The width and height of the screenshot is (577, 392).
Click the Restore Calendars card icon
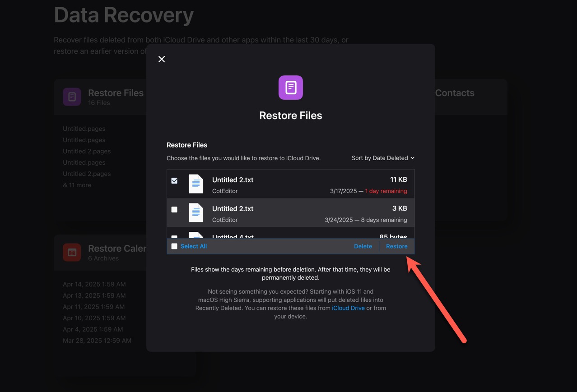[x=72, y=252]
